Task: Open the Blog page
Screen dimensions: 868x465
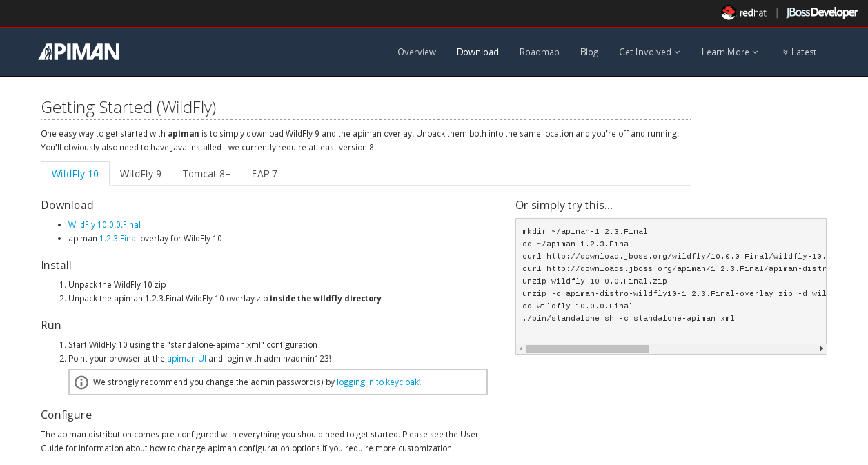Action: click(x=589, y=52)
